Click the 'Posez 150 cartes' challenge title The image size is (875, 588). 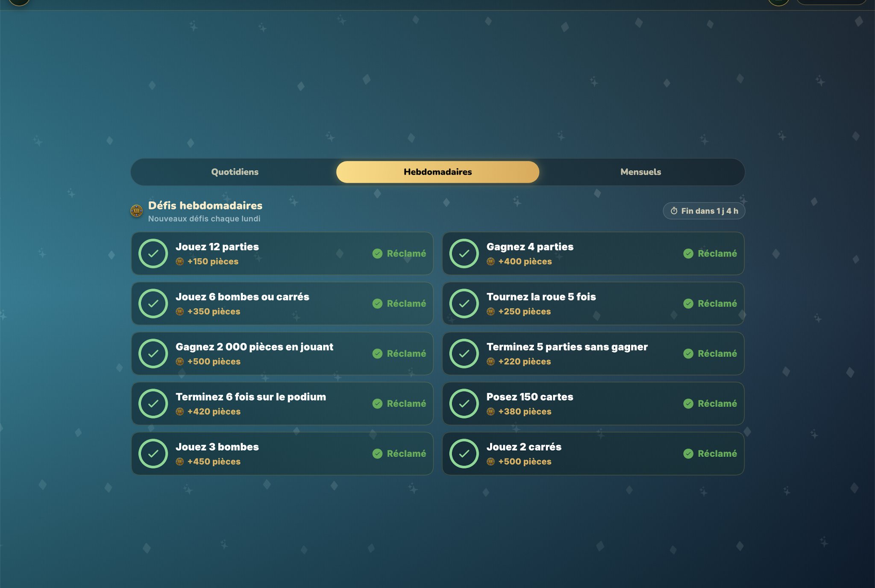(530, 397)
